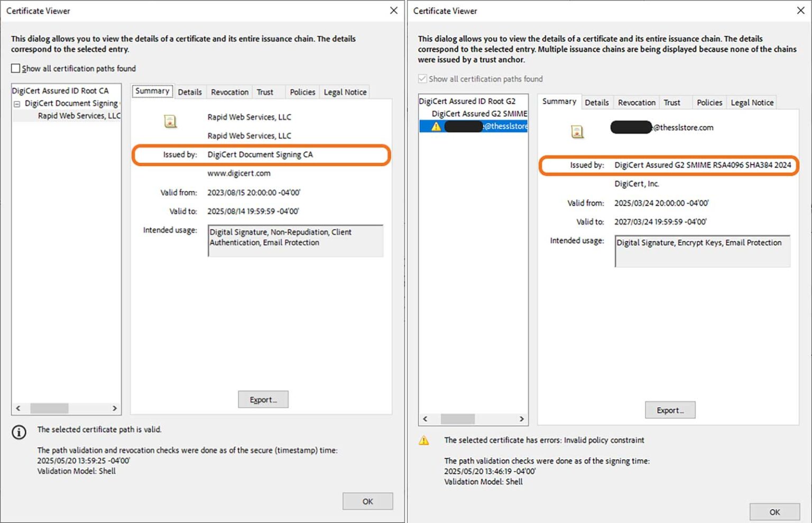Switch to the Details tab in the left dialog

[x=190, y=91]
